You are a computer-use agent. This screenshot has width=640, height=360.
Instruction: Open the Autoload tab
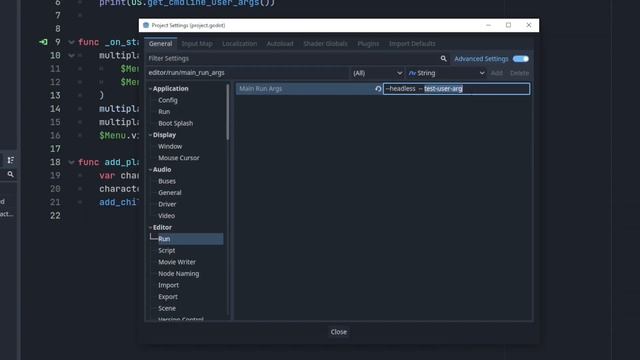pos(280,44)
